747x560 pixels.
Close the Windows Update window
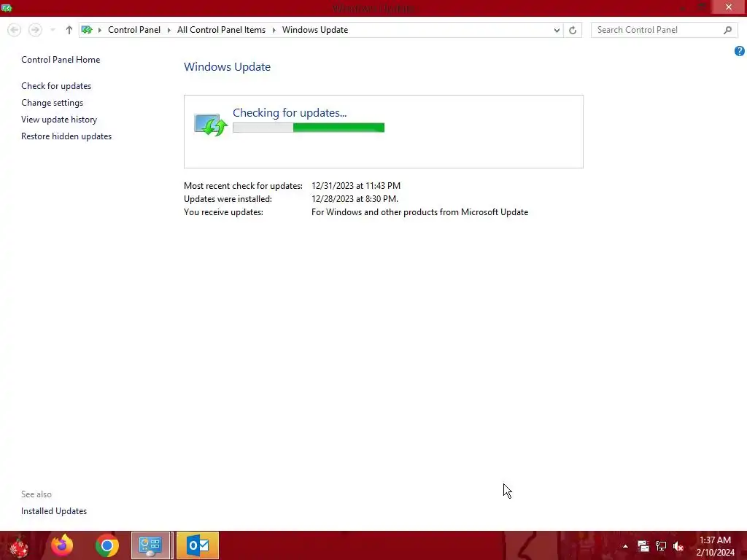click(x=729, y=7)
